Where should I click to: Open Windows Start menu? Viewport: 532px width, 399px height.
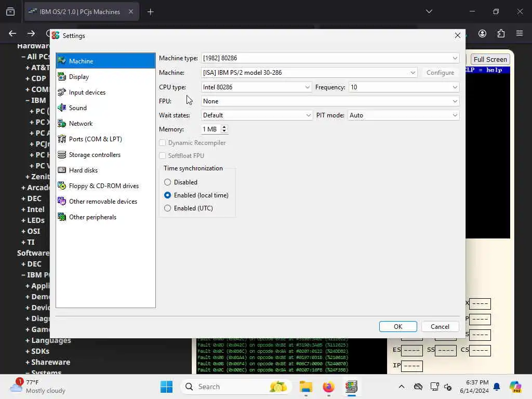(x=166, y=387)
